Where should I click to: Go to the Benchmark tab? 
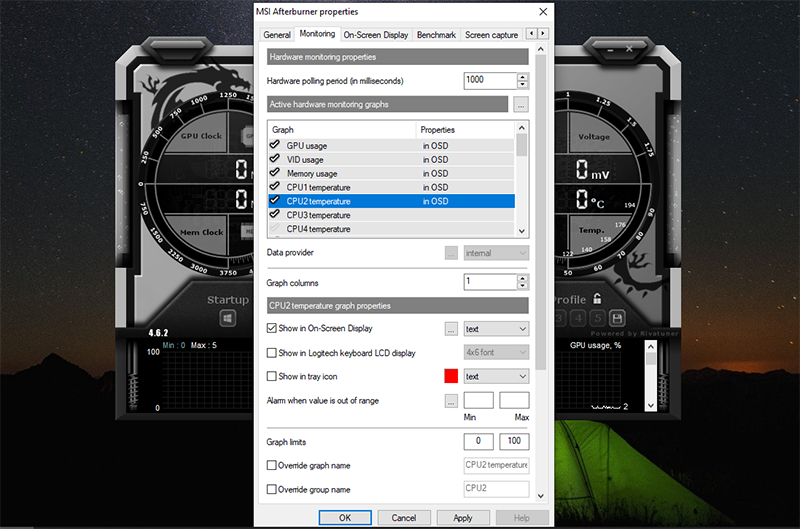[x=436, y=35]
